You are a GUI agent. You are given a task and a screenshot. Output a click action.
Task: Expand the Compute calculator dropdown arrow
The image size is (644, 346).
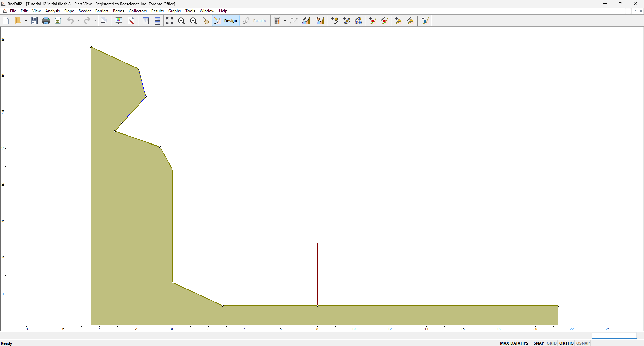285,21
